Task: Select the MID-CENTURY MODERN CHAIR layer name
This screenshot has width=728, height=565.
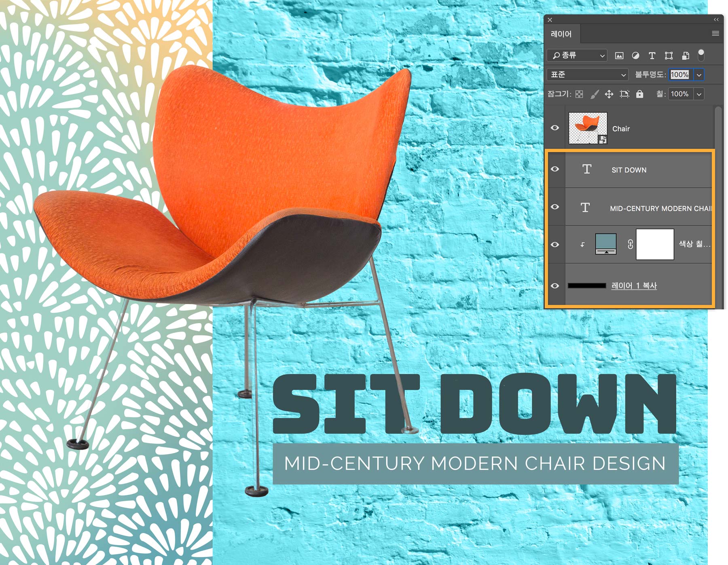Action: 660,208
